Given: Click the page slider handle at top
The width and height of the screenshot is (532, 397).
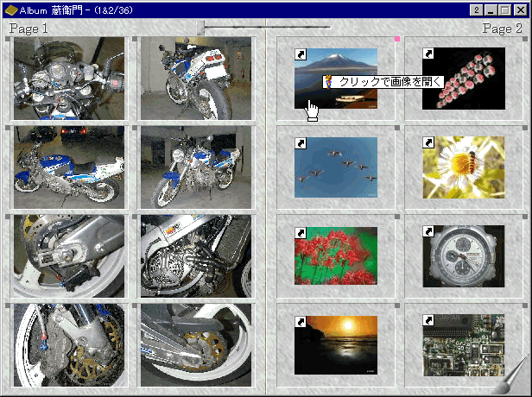Looking at the screenshot, I should (200, 28).
